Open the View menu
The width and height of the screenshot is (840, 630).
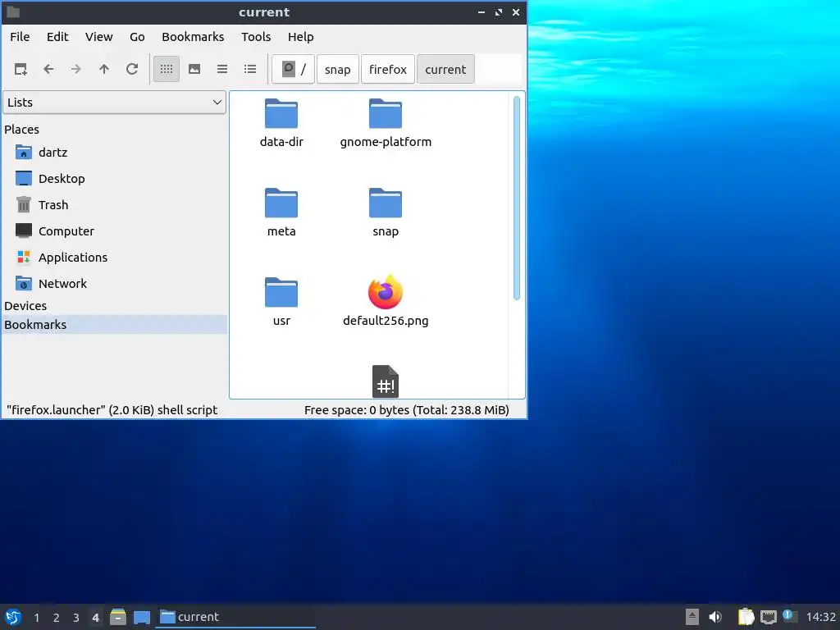pyautogui.click(x=99, y=37)
